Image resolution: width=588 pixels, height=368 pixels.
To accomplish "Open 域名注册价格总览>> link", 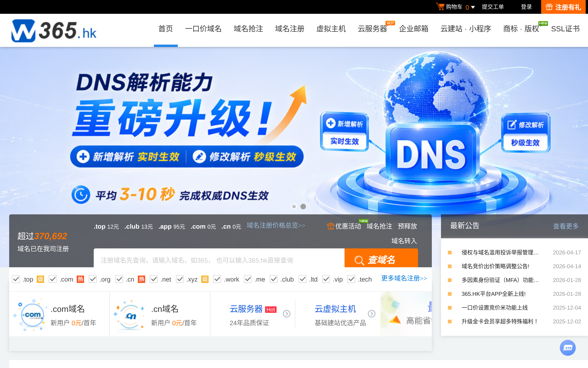I will [x=276, y=225].
